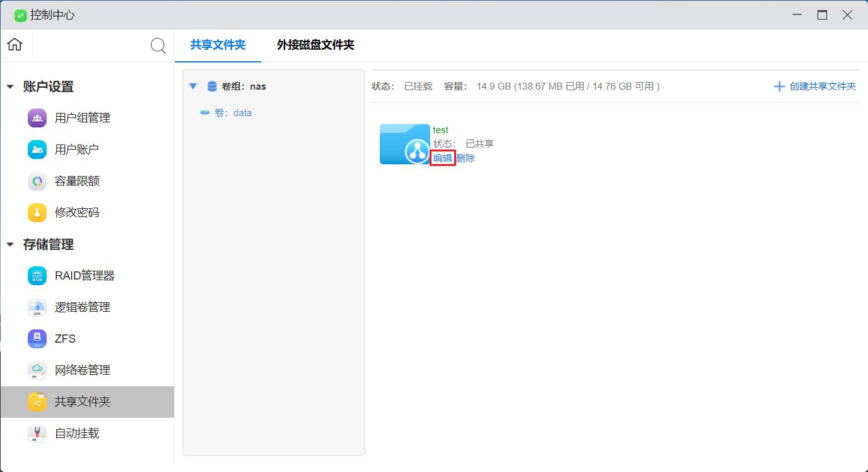Open 用户组管理 user group icon
The image size is (868, 472).
point(37,118)
